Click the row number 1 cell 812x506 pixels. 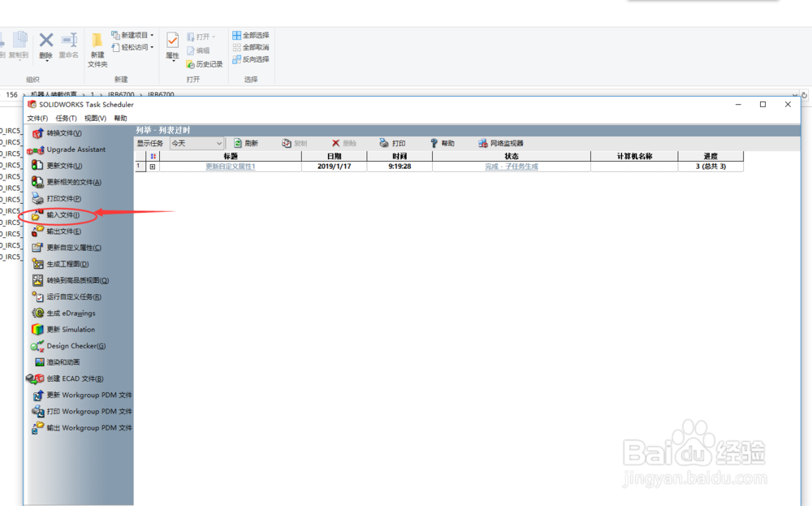pos(140,167)
